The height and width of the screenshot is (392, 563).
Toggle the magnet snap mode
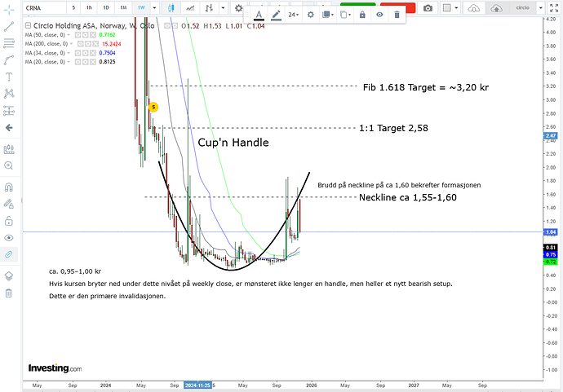click(x=9, y=187)
